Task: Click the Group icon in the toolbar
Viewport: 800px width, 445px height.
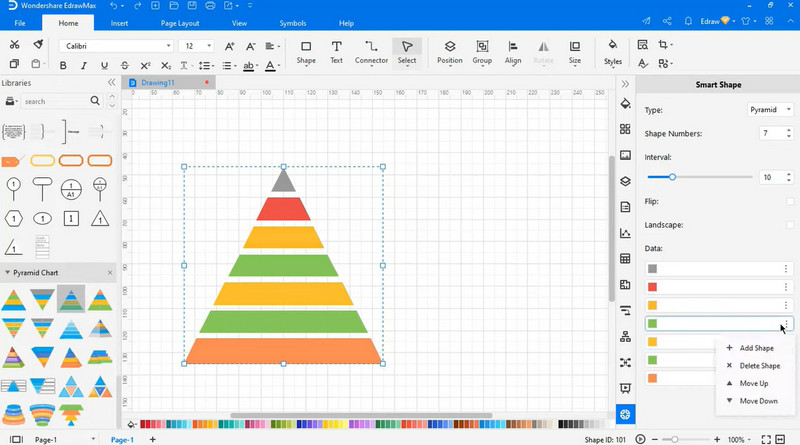Action: 482,52
